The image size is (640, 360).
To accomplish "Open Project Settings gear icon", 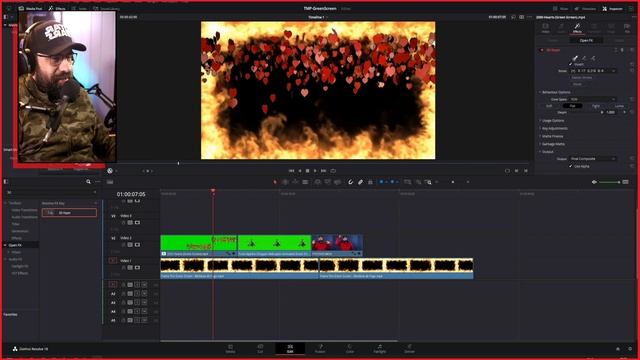I will tap(630, 349).
